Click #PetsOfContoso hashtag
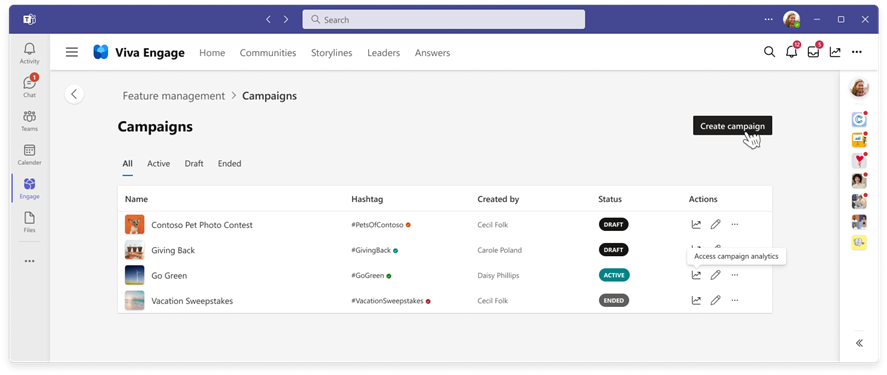Screen dimensions: 887x375 pyautogui.click(x=377, y=225)
